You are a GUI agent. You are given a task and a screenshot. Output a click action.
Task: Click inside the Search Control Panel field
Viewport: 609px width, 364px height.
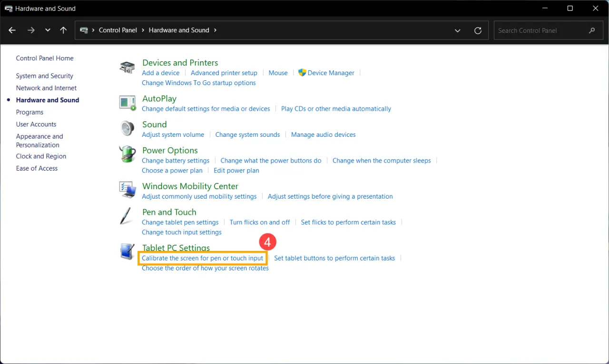click(542, 30)
